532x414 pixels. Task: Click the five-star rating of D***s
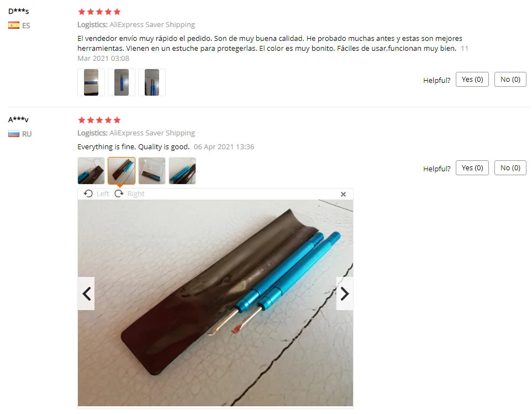99,12
